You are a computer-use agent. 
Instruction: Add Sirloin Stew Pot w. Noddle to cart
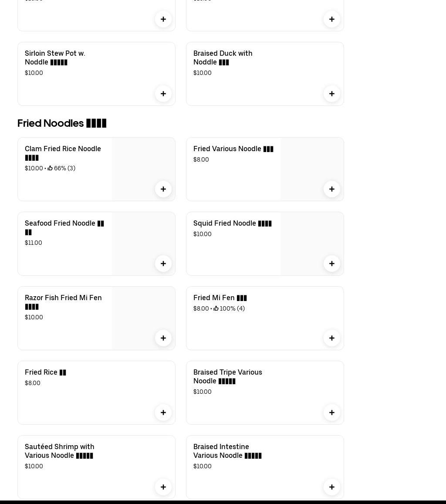point(163,94)
